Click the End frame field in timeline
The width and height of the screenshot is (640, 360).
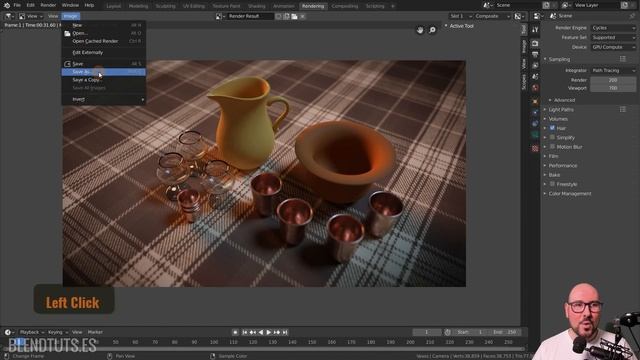pos(504,332)
